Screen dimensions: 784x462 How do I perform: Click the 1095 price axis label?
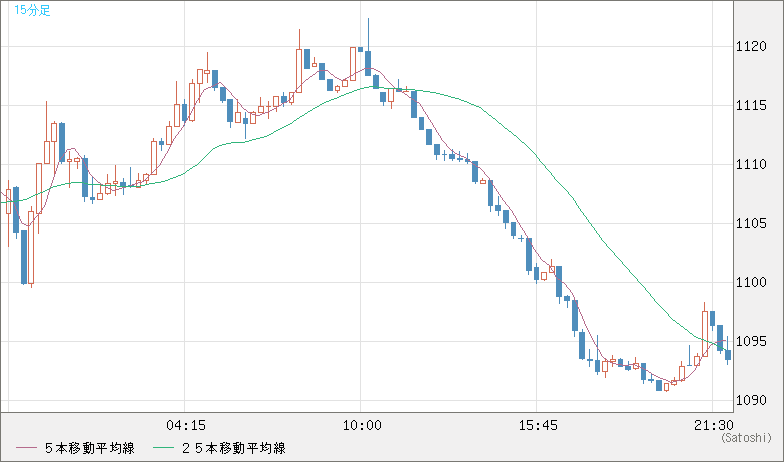(x=751, y=342)
